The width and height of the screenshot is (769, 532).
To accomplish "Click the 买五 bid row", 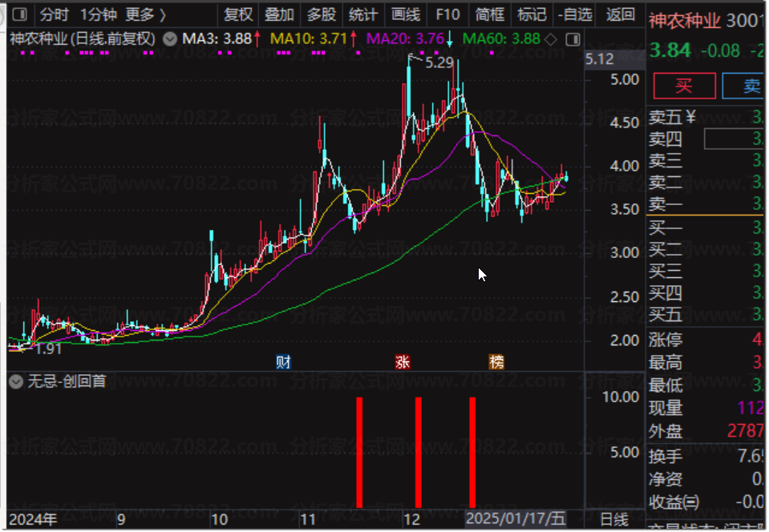I will pyautogui.click(x=706, y=314).
